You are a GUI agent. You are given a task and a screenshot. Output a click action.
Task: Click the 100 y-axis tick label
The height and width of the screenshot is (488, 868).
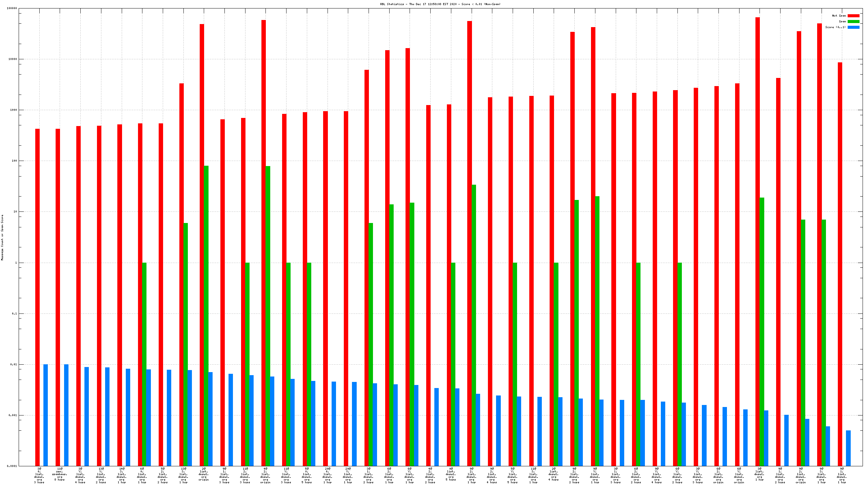pyautogui.click(x=14, y=161)
